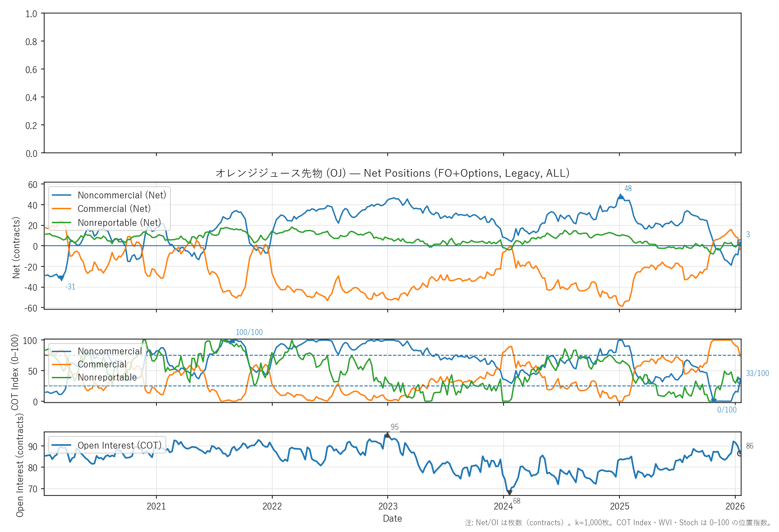Click the 100/100 COT Index annotation
This screenshot has height=532, width=779.
[249, 332]
